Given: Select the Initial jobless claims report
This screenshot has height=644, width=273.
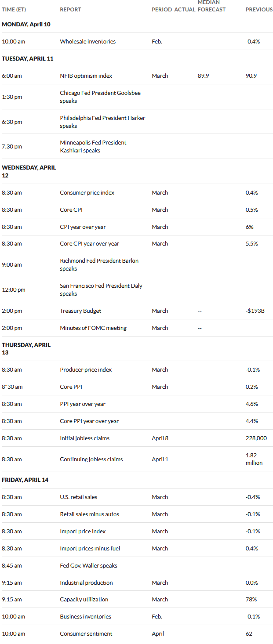Looking at the screenshot, I should coord(85,438).
